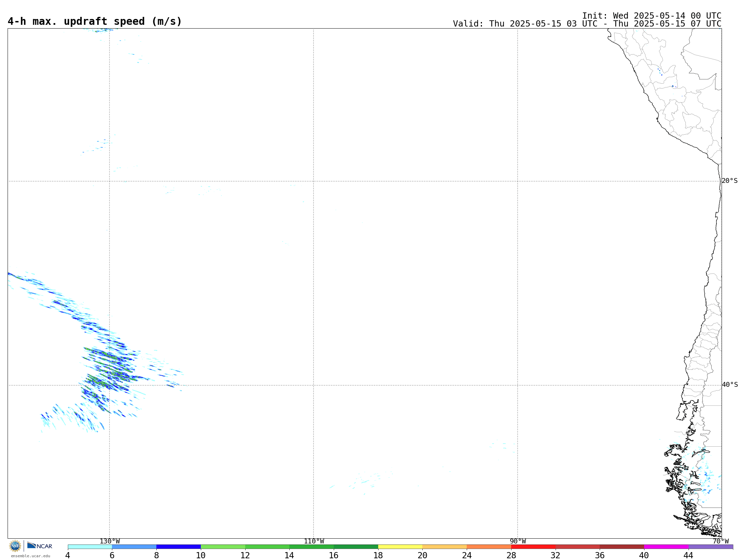Click the colorbar tick label 10
The height and width of the screenshot is (560, 744).
tap(201, 556)
